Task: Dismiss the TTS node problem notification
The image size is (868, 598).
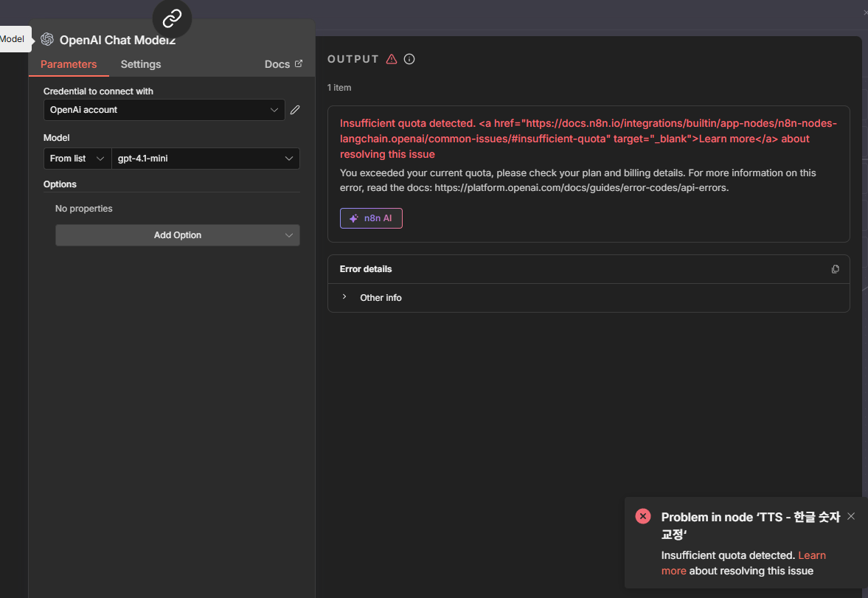Action: pos(851,516)
